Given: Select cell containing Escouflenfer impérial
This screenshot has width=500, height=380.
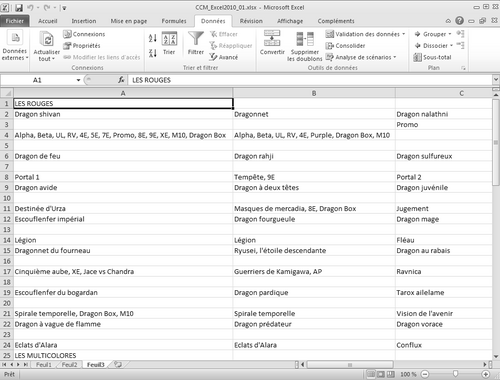Looking at the screenshot, I should (x=123, y=219).
